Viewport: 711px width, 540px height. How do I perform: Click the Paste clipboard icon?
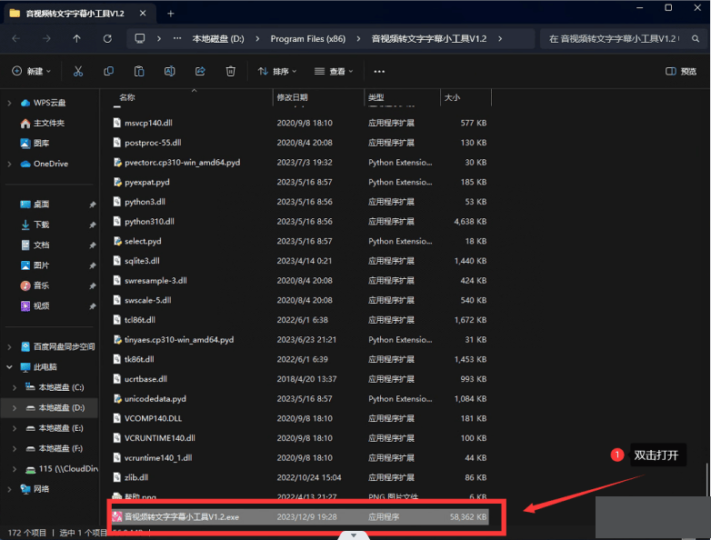pos(139,71)
